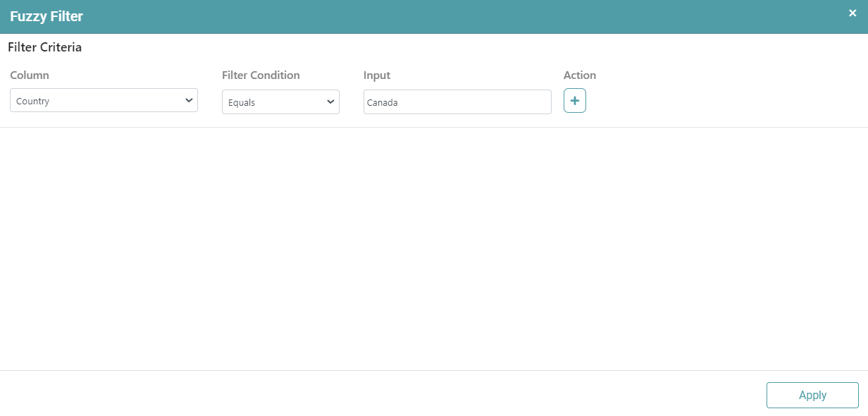The height and width of the screenshot is (416, 868).
Task: Place cursor after the word Canada
Action: (399, 103)
